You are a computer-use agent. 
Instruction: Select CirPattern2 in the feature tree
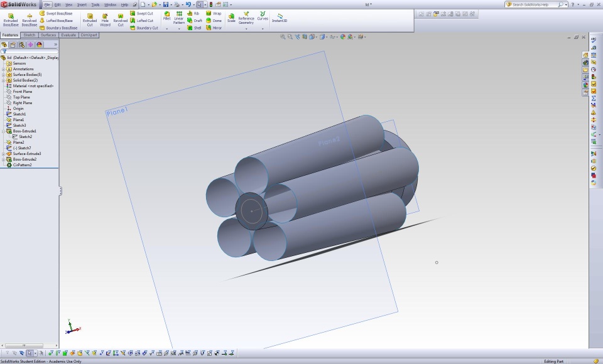(19, 165)
